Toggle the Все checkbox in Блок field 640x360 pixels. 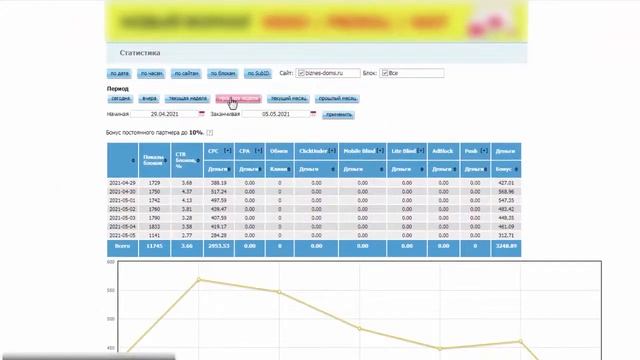(x=384, y=73)
